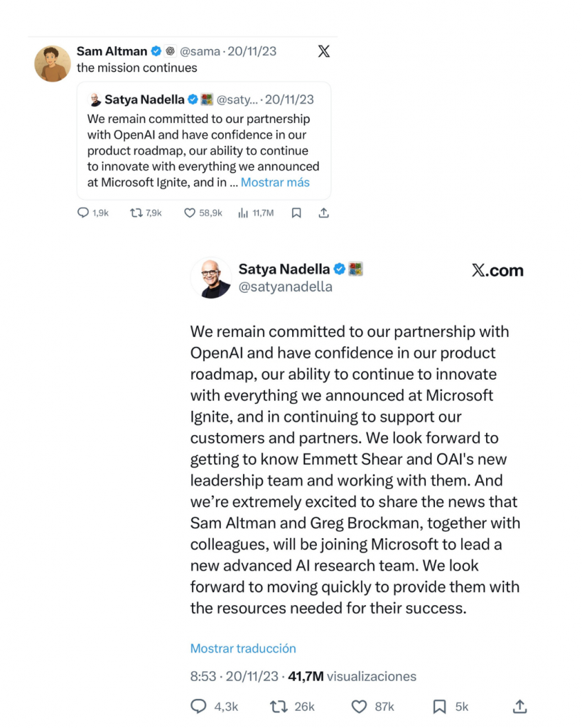Share Sam Altman's tweet via share icon
Viewport: 582px width, 728px height.
(323, 213)
